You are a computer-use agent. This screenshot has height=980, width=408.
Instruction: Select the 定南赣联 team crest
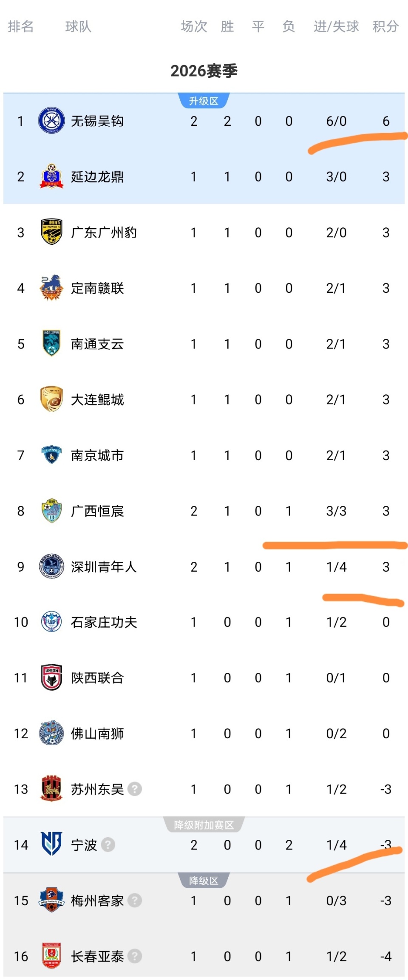[51, 288]
